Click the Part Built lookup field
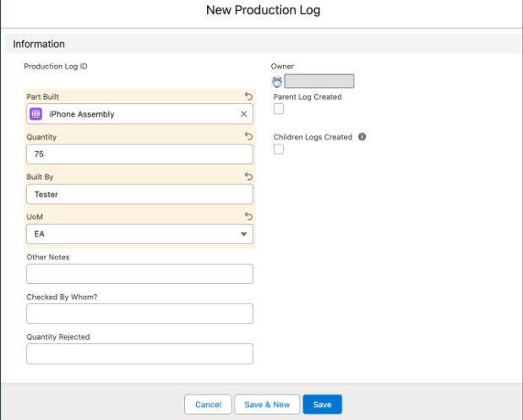523x420 pixels. coord(139,114)
